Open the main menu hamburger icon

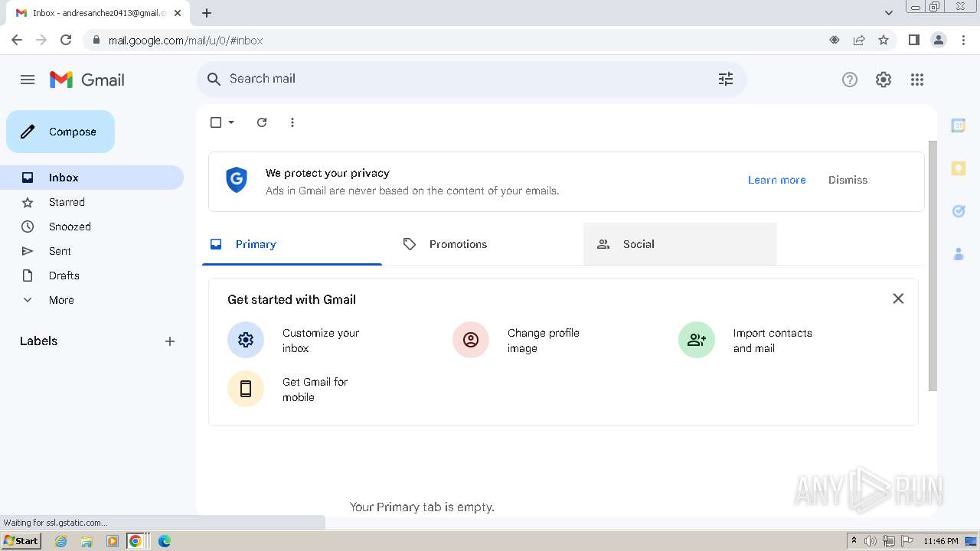point(28,80)
